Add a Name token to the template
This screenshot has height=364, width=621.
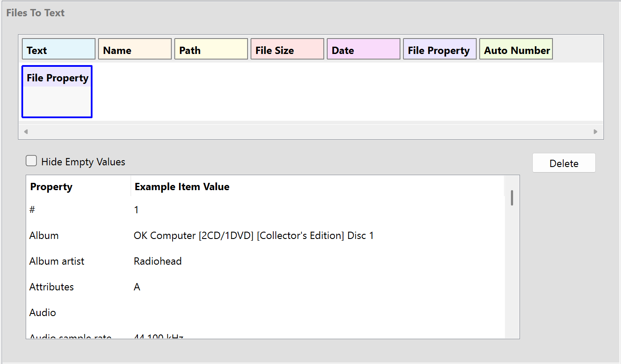pyautogui.click(x=134, y=49)
